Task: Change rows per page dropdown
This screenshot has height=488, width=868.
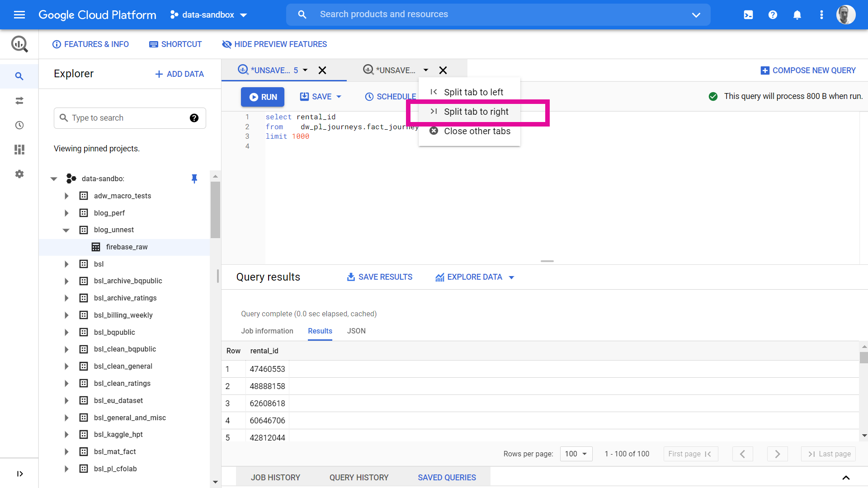Action: tap(576, 454)
